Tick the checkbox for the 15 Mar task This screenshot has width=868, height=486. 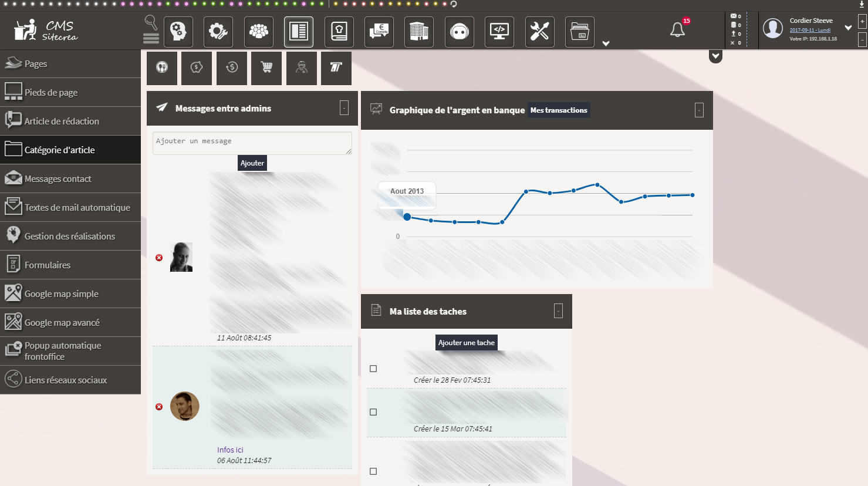pyautogui.click(x=373, y=412)
